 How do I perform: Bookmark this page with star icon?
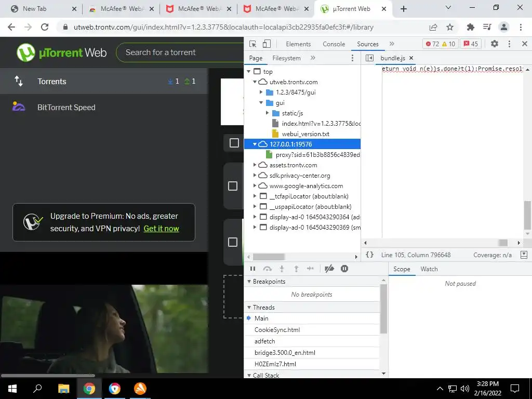450,27
